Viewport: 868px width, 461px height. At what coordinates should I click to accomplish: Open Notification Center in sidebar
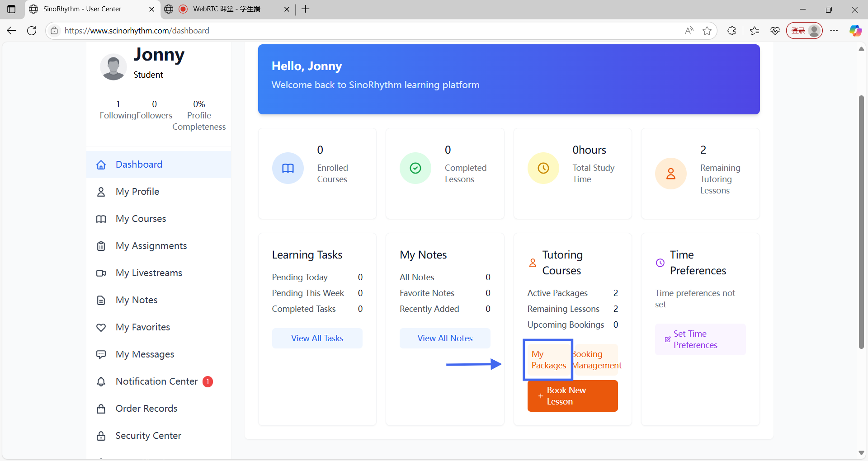(159, 381)
